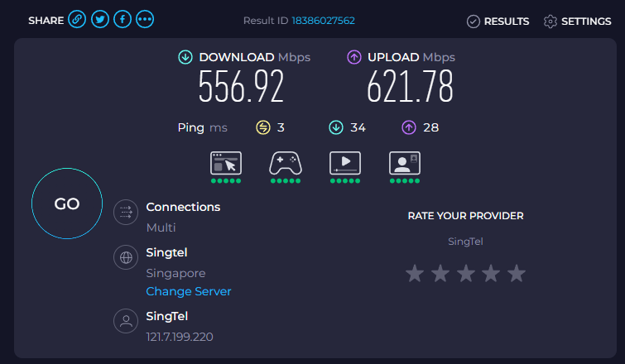Rate provider three stars

coord(465,273)
